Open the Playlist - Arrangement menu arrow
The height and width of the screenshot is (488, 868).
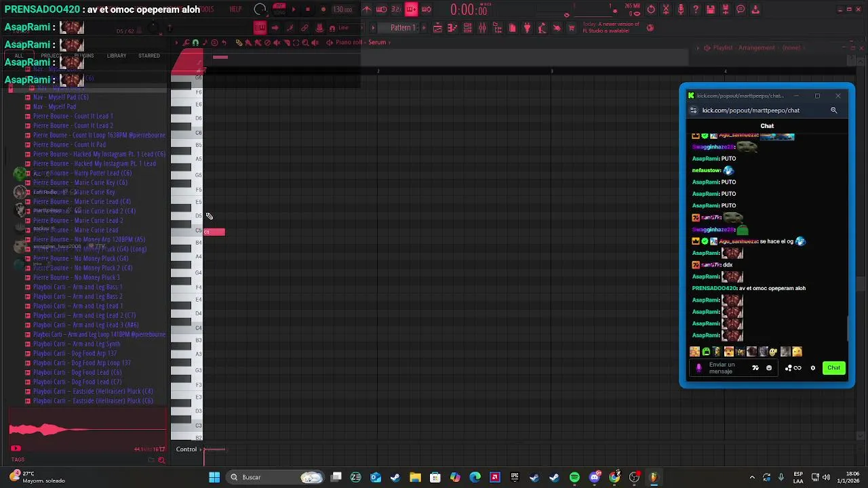pos(697,47)
